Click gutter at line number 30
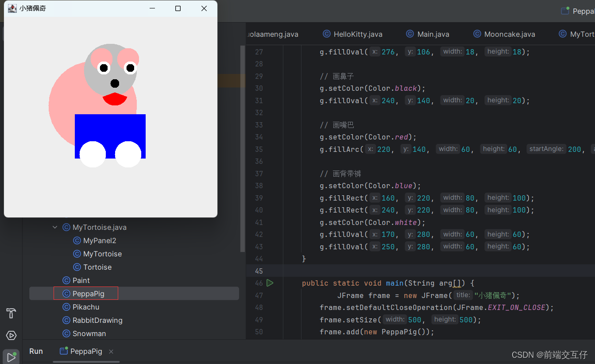 click(x=259, y=88)
